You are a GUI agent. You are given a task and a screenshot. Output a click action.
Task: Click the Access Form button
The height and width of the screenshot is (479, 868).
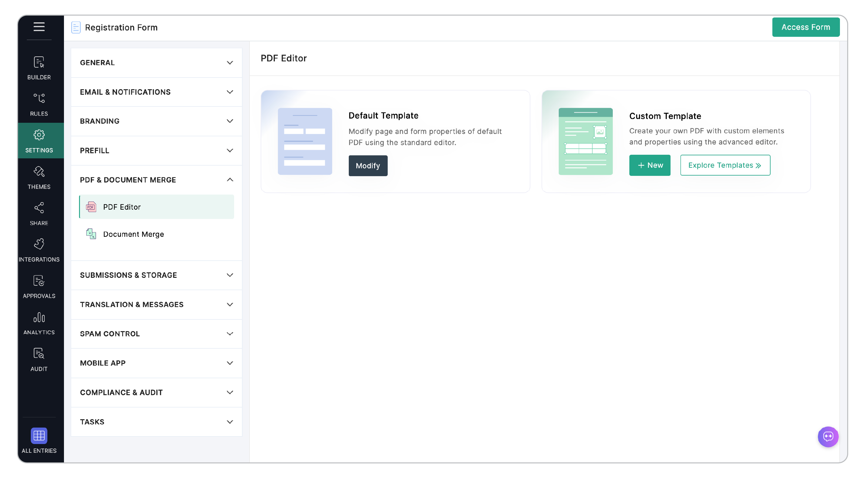coord(806,27)
